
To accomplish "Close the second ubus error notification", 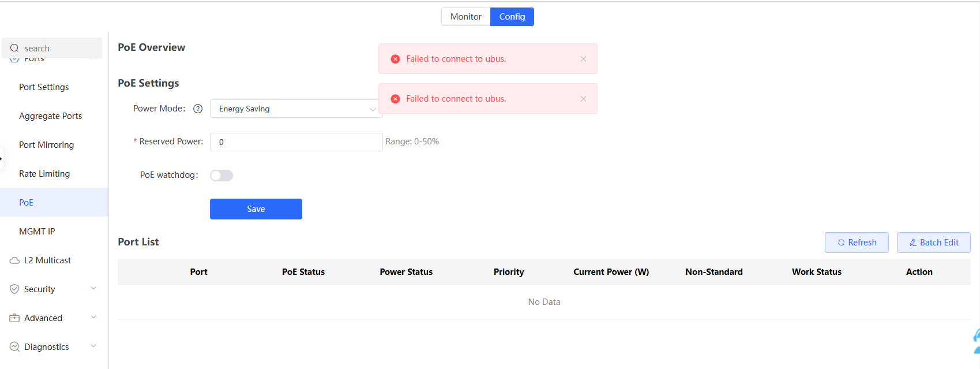I will tap(583, 99).
